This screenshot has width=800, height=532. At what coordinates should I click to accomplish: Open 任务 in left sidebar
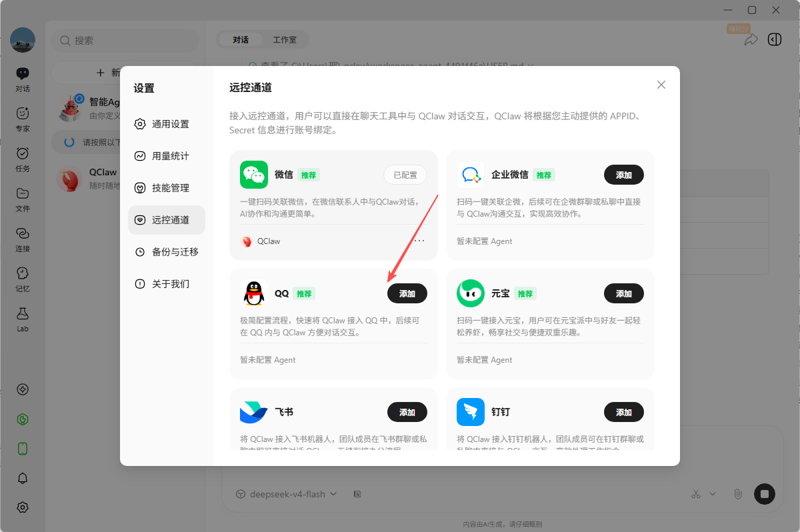pos(23,159)
